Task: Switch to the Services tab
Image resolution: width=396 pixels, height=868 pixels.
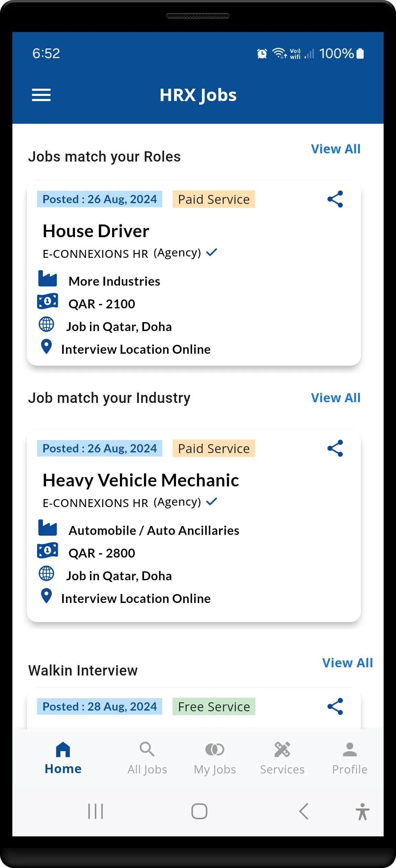Action: click(282, 758)
